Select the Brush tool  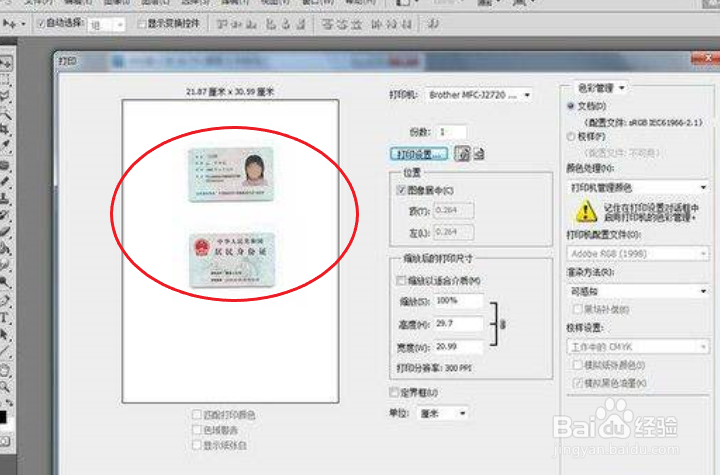coord(6,181)
